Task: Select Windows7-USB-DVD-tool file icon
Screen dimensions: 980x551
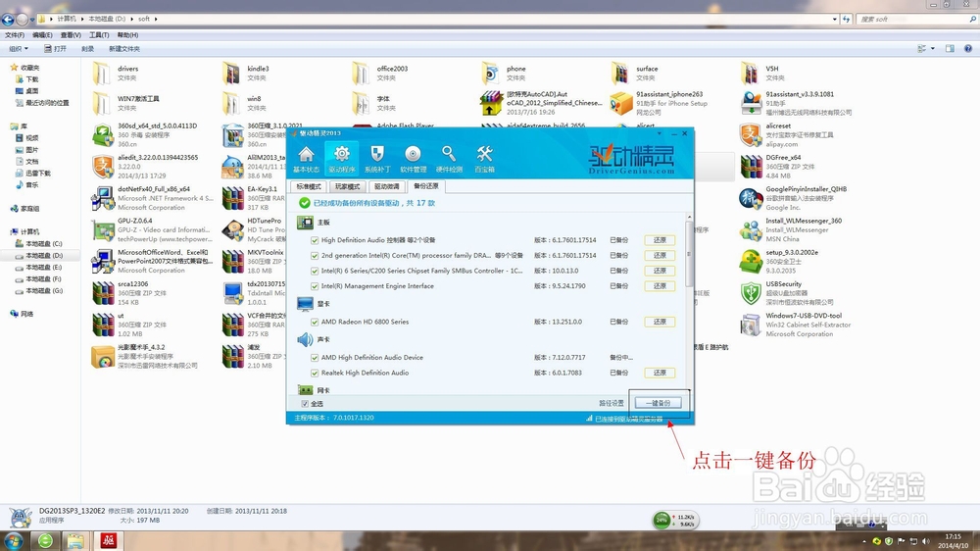Action: [751, 325]
